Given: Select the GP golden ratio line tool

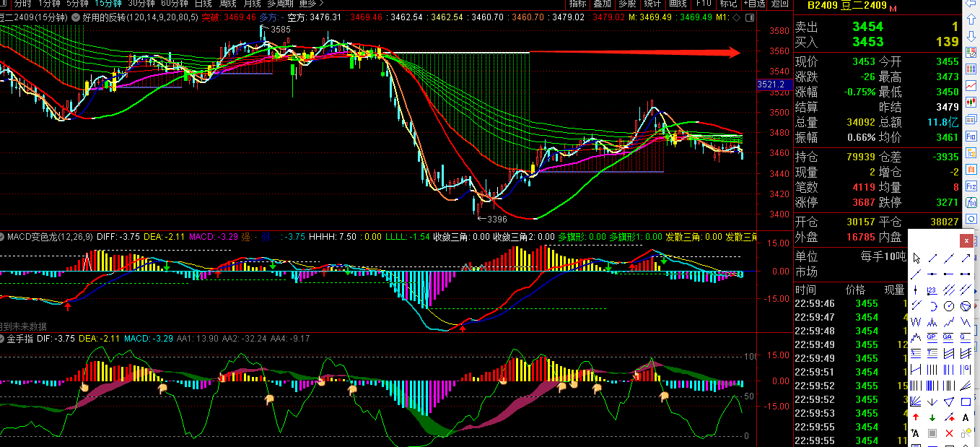Looking at the screenshot, I should pos(932,337).
